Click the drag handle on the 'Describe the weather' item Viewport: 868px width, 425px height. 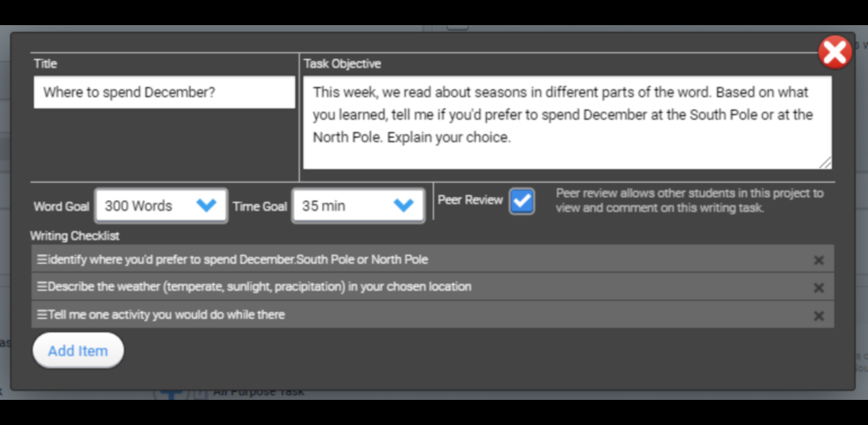coord(42,286)
